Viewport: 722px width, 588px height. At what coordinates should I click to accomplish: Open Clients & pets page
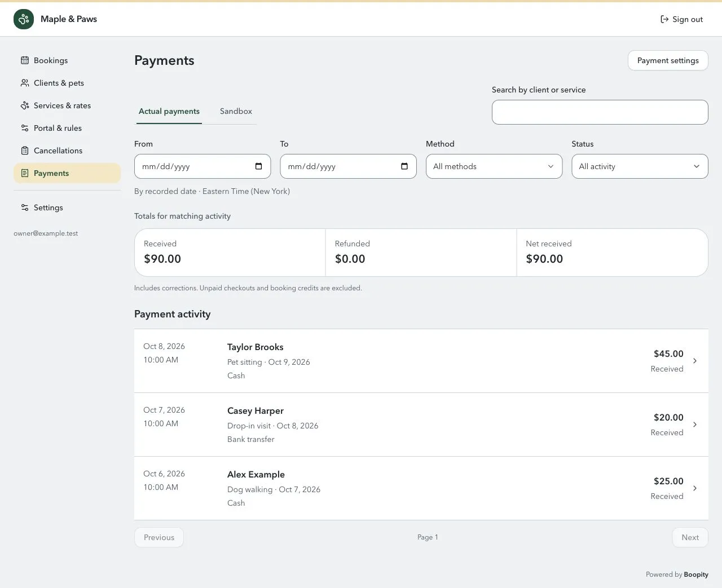pos(67,83)
